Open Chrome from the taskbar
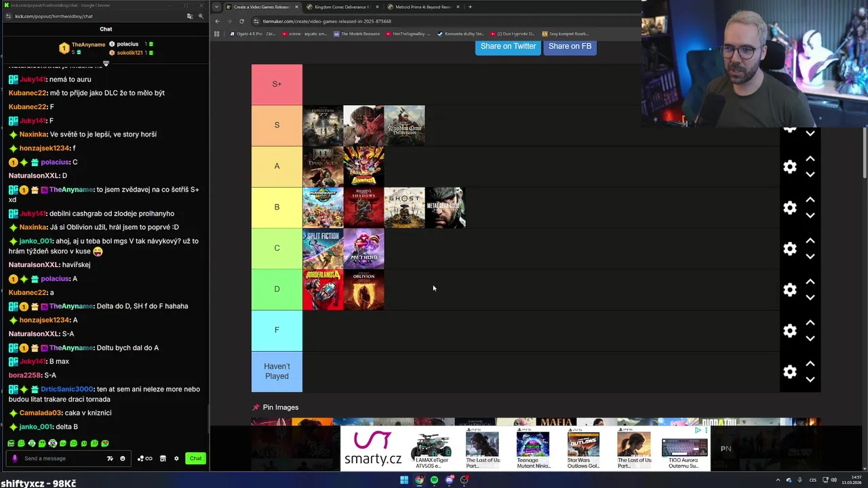868x488 pixels. click(x=419, y=480)
